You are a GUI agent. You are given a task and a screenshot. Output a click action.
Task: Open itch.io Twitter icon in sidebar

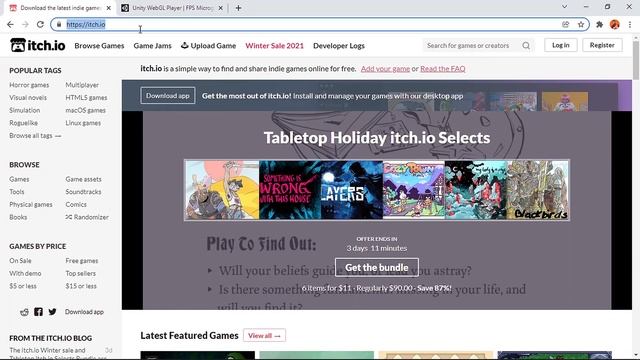(x=52, y=312)
